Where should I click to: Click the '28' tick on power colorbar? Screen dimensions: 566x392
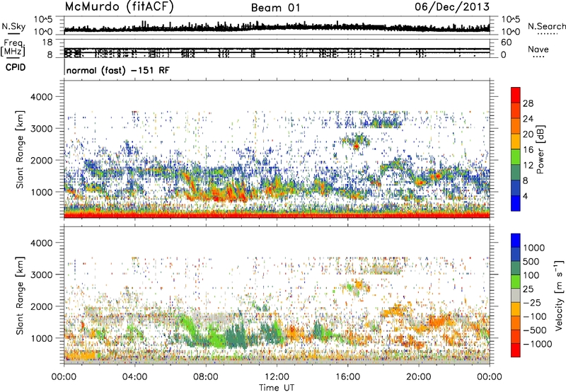(x=528, y=103)
